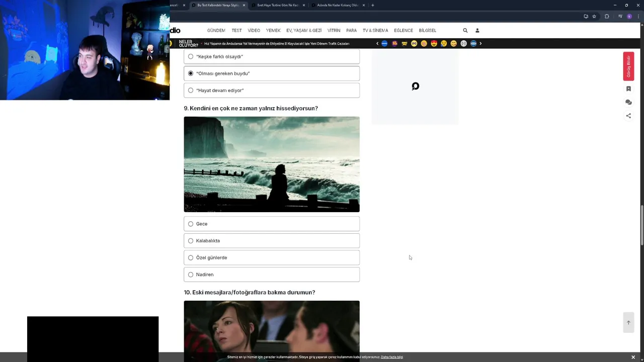Click the "NELER OLUYOR?" ticker label
Image resolution: width=644 pixels, height=362 pixels.
click(188, 44)
